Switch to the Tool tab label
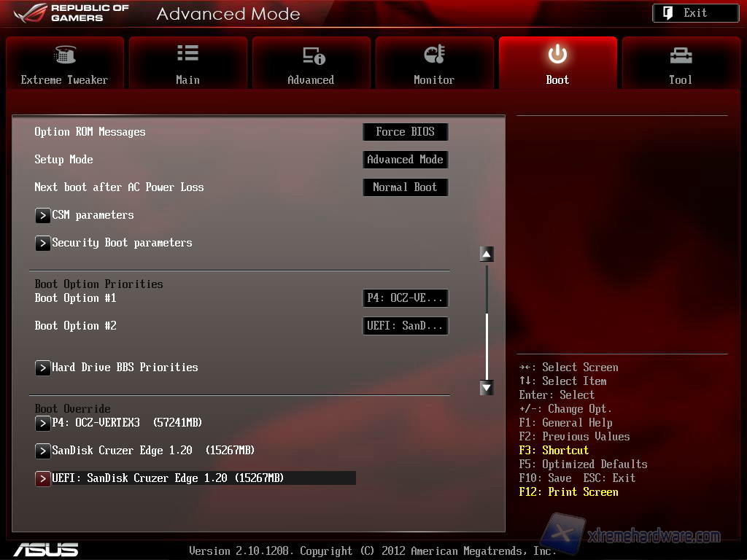The height and width of the screenshot is (560, 747). click(680, 80)
